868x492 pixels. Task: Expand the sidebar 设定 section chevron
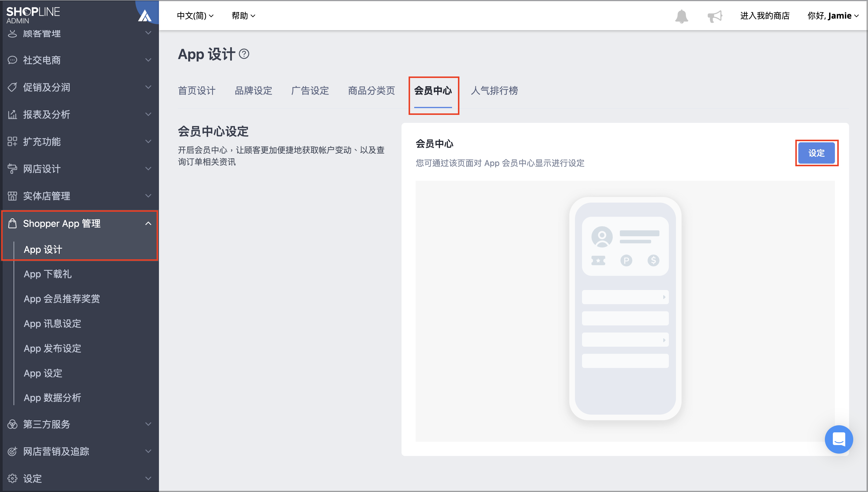(148, 478)
